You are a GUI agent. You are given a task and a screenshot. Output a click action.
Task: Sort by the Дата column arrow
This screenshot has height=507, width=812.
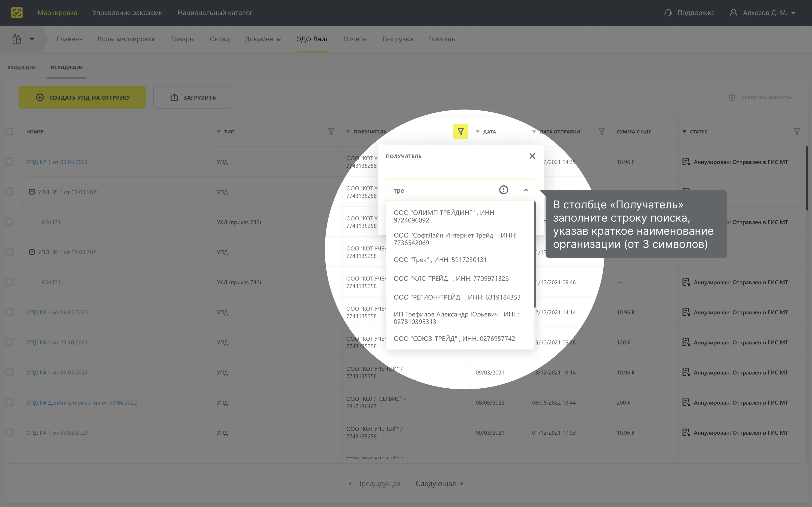(477, 132)
